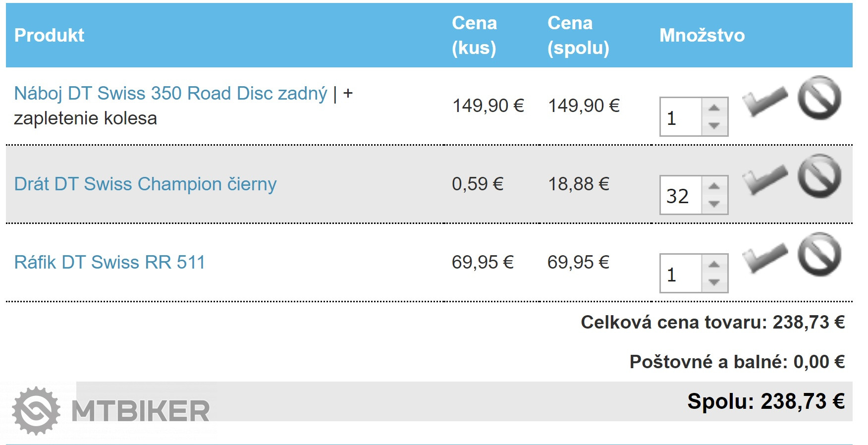Click the MTBIKER gear logo
Viewport: 868px width, 445px height.
click(x=36, y=411)
